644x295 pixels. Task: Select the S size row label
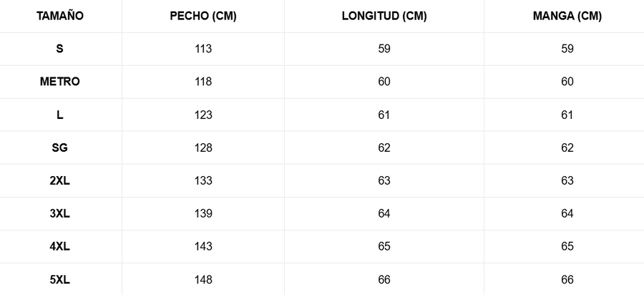click(x=60, y=49)
